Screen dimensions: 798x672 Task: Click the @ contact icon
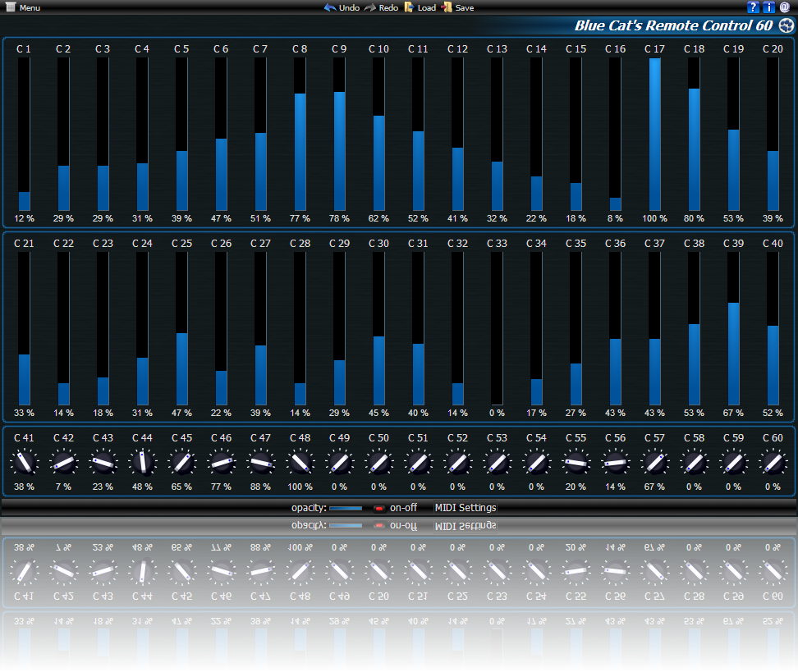tap(785, 7)
